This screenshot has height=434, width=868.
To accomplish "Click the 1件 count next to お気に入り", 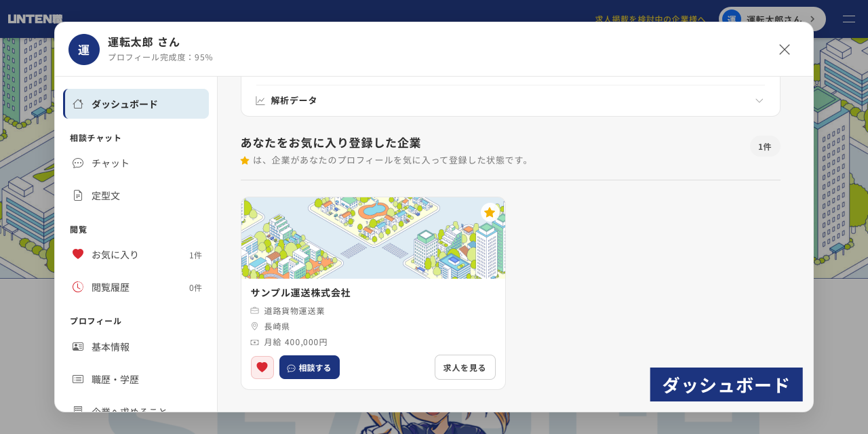I will [195, 255].
